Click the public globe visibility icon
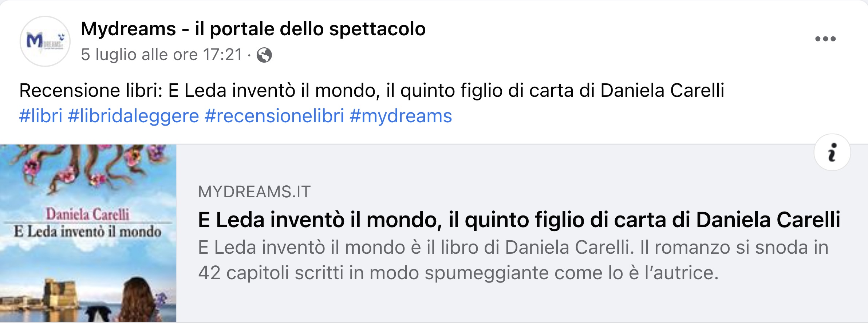Viewport: 868px width, 324px height. click(x=264, y=55)
